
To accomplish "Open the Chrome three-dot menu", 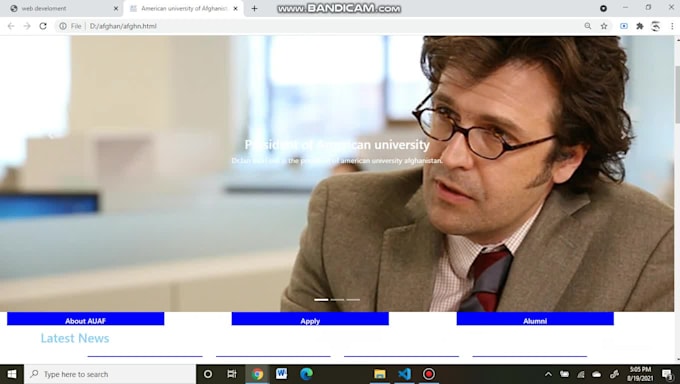I will coord(672,26).
